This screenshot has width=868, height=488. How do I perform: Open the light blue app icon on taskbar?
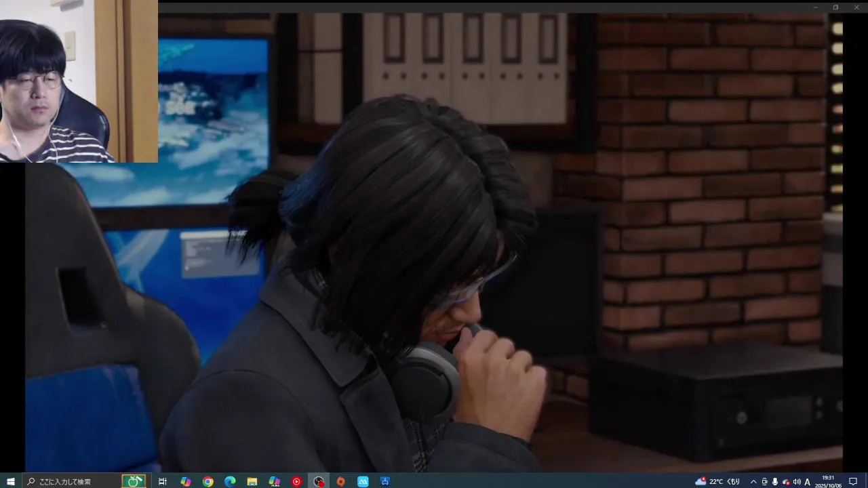pyautogui.click(x=363, y=481)
